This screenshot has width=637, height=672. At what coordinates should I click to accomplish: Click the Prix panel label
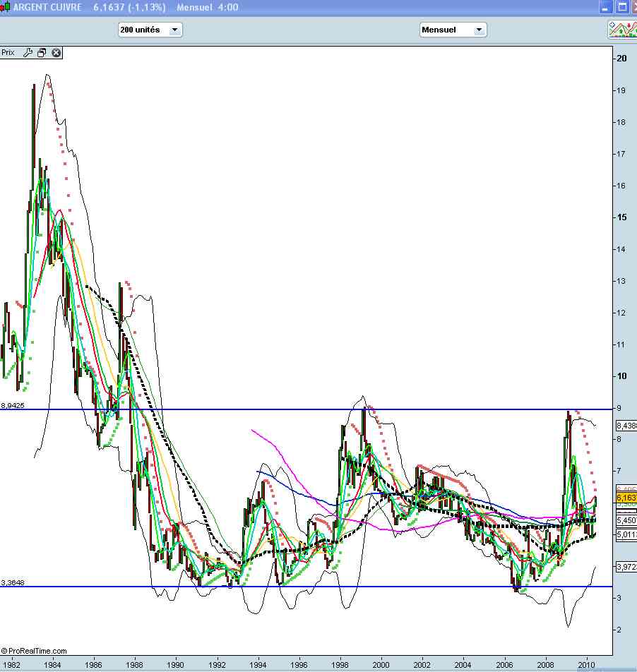click(8, 52)
